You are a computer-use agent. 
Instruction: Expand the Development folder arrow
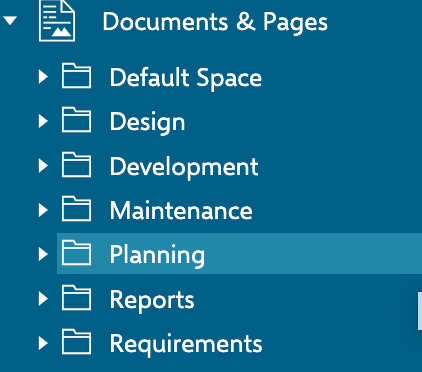click(43, 166)
